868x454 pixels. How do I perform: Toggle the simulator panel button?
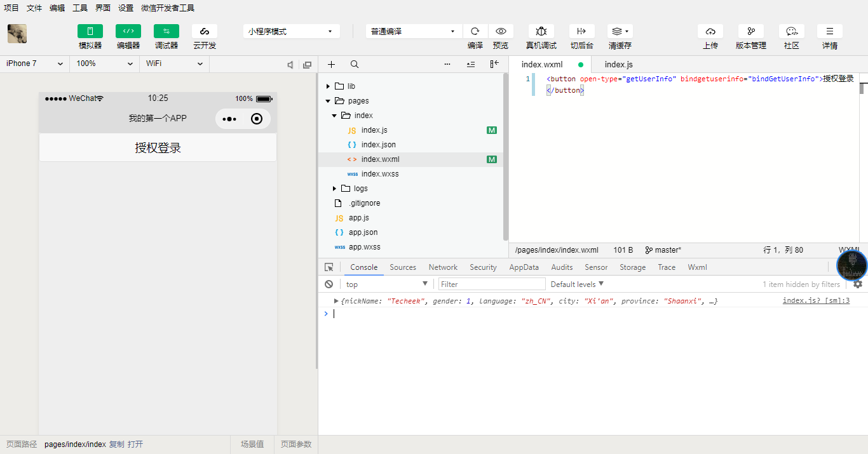click(x=90, y=31)
